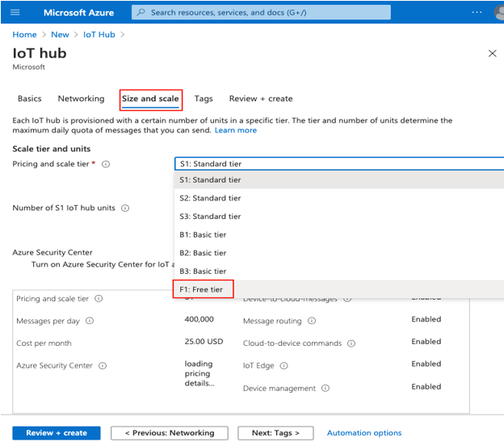Show info for Device management
The image size is (504, 446).
pos(325,388)
